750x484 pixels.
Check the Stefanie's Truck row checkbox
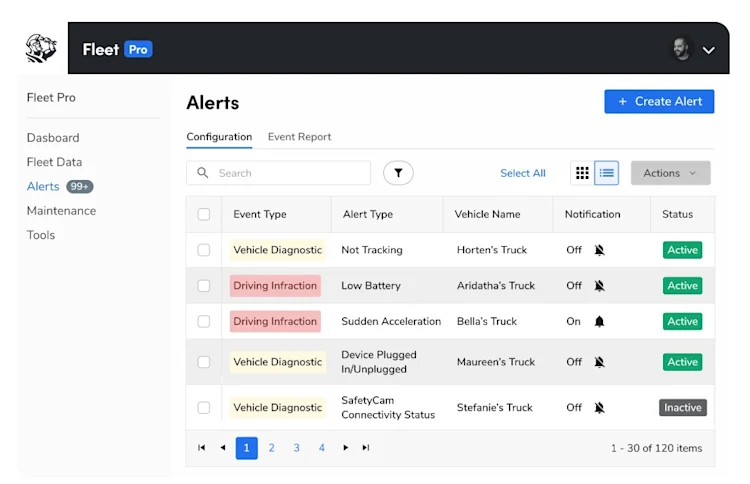pyautogui.click(x=204, y=407)
